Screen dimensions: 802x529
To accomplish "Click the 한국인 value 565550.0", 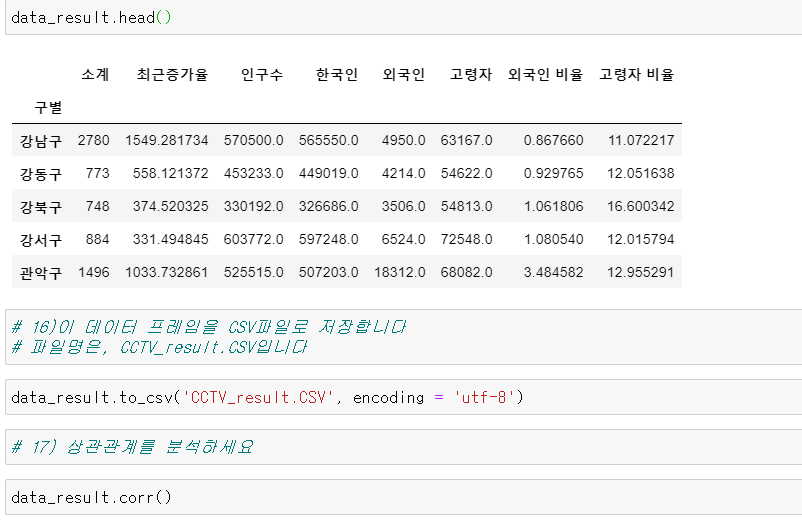I will click(x=329, y=140).
